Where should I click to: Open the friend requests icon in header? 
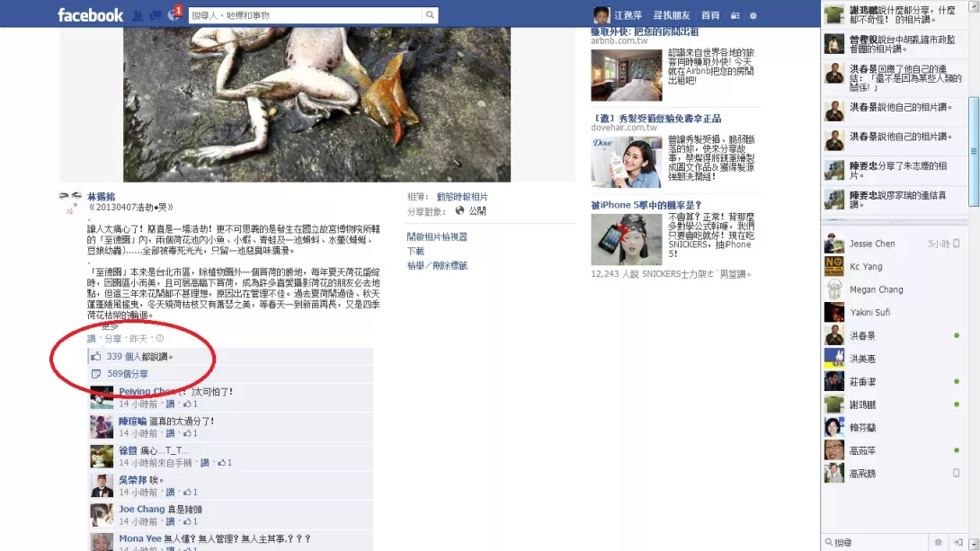click(138, 15)
